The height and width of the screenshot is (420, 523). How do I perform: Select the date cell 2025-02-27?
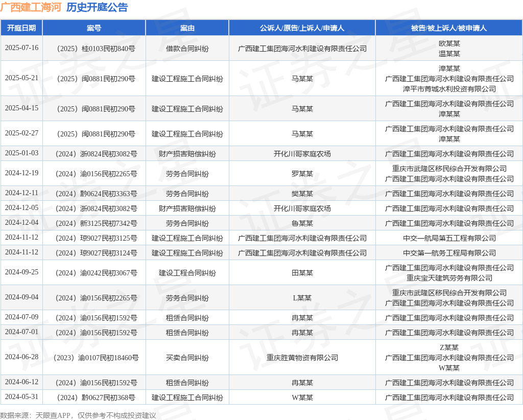click(21, 133)
